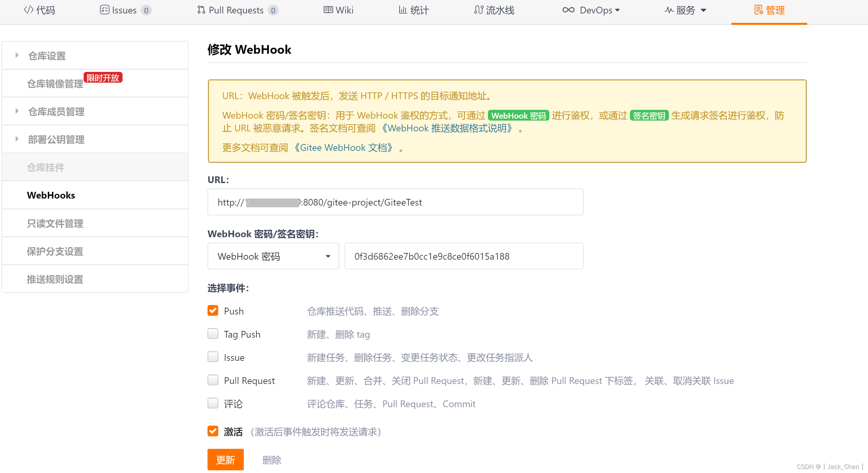This screenshot has width=868, height=473.
Task: Click the Wiki book icon
Action: (x=328, y=10)
